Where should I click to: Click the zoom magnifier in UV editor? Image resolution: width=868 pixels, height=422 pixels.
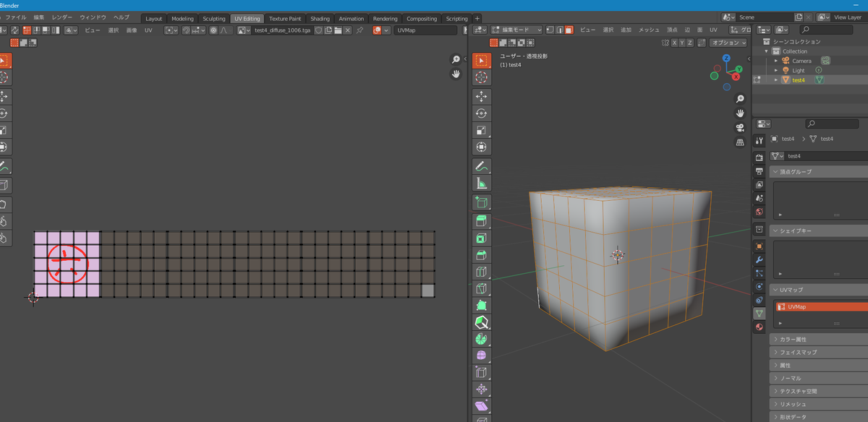coord(456,60)
